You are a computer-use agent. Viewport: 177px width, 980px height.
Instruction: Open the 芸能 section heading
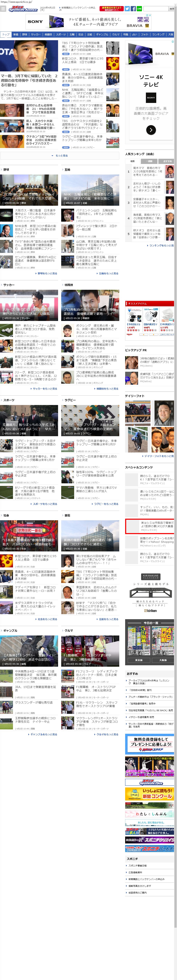pos(67,516)
